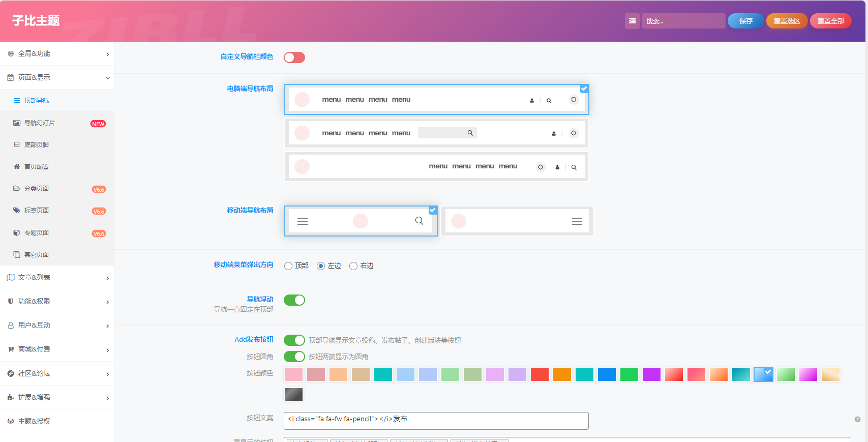Expand the 文章&列表 sidebar section

point(57,278)
